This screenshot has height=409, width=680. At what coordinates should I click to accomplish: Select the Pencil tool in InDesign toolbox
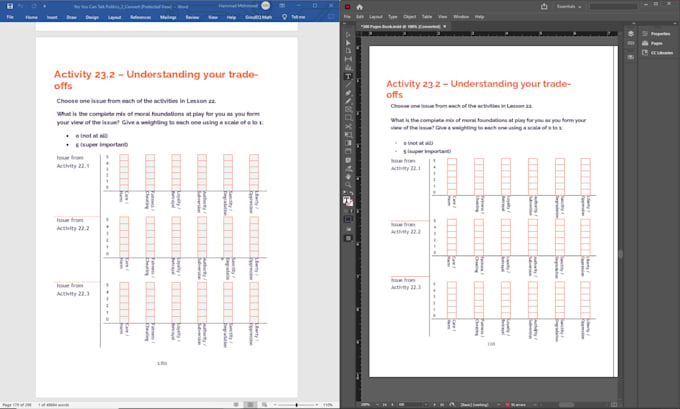point(348,101)
